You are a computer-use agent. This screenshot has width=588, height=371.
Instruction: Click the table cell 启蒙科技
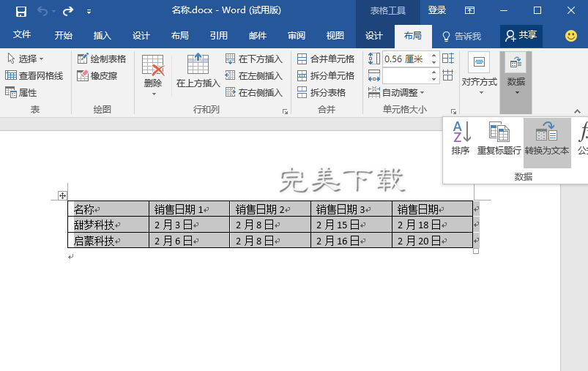coord(108,240)
